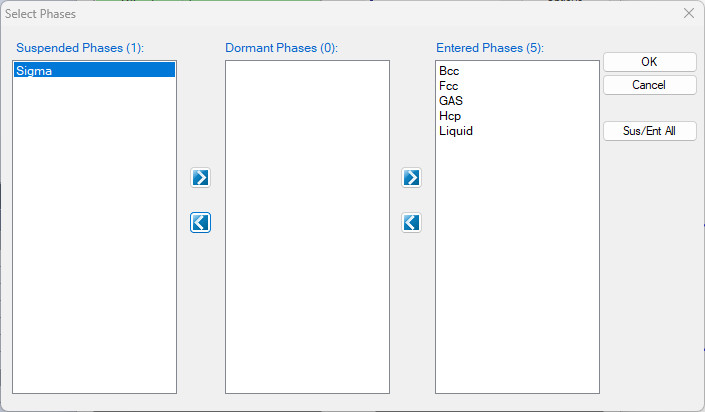Select the Liquid phase entry

(455, 131)
